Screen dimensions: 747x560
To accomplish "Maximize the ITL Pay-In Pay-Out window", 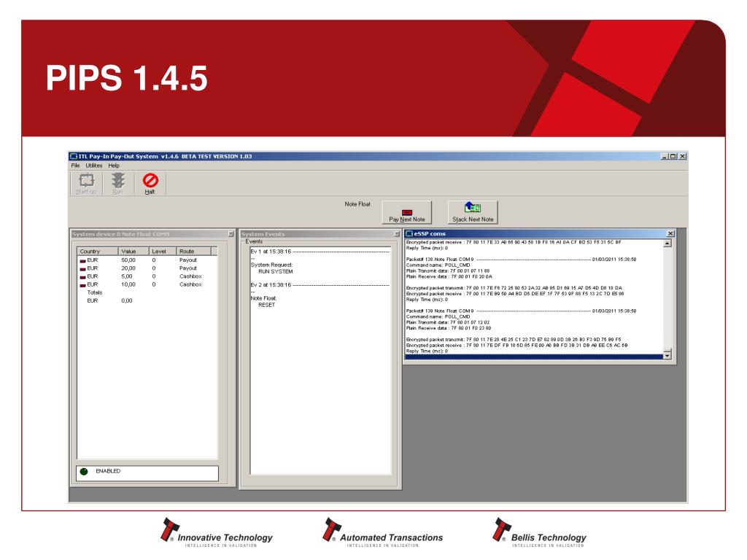I will coord(673,156).
